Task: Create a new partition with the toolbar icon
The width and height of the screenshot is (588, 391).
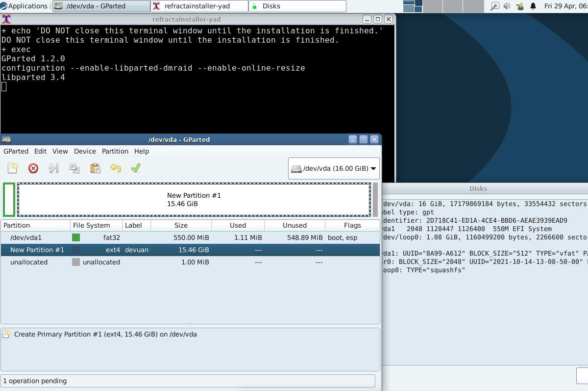Action: [x=13, y=168]
